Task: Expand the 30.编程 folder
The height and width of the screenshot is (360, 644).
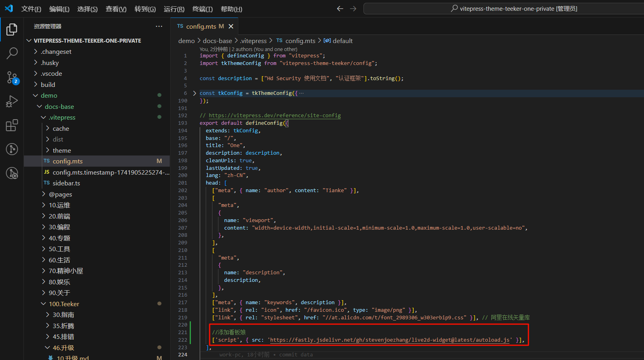Action: pyautogui.click(x=44, y=227)
